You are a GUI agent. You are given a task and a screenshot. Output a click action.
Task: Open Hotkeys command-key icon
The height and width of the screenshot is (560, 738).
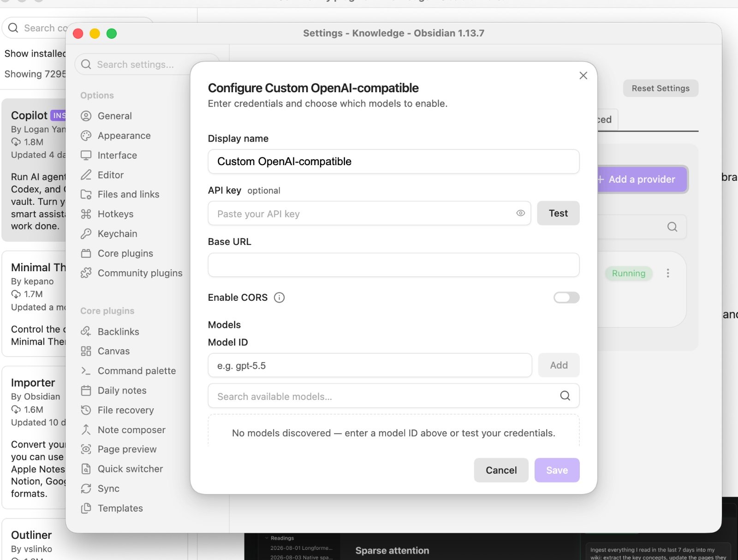(x=86, y=214)
